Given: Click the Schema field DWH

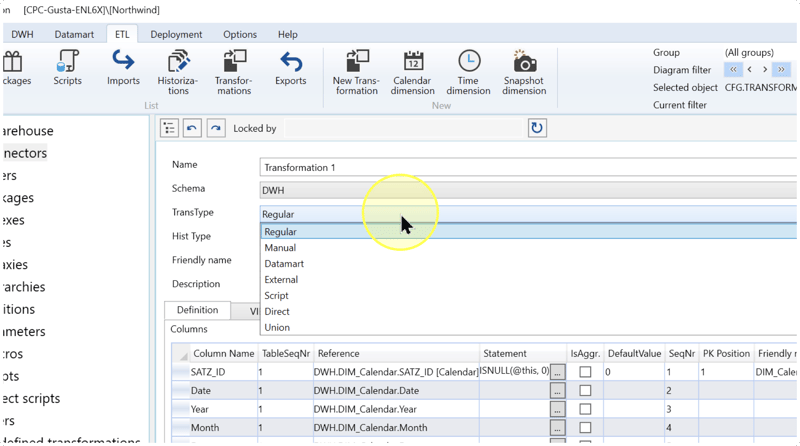Looking at the screenshot, I should tap(529, 190).
